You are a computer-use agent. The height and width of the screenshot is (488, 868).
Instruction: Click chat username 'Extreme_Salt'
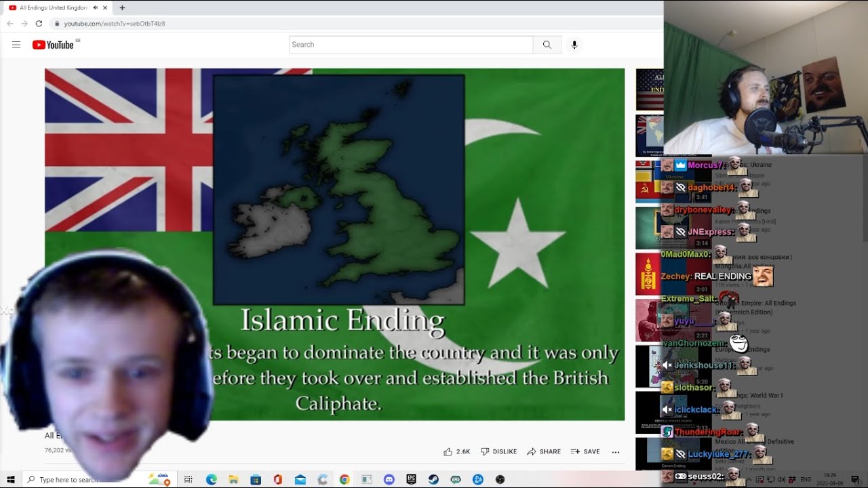click(688, 299)
